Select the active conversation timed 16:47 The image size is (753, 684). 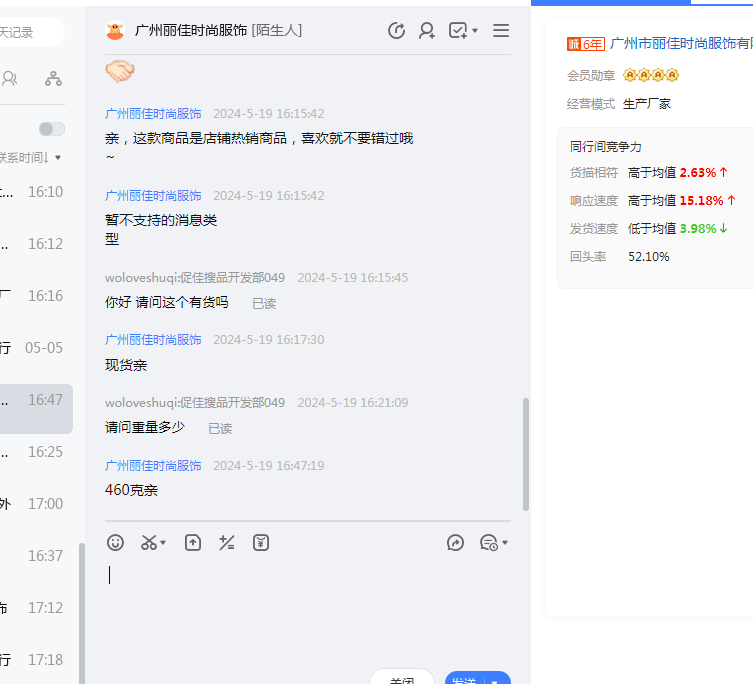36,409
